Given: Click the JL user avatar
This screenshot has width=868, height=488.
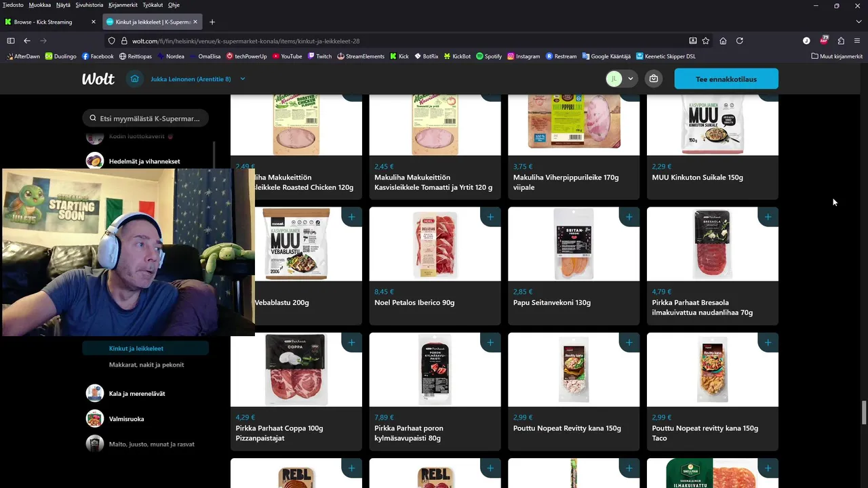Looking at the screenshot, I should point(614,79).
